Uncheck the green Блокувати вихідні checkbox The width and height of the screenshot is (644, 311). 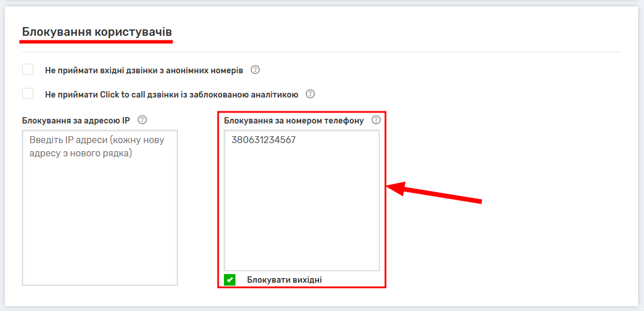pos(230,280)
